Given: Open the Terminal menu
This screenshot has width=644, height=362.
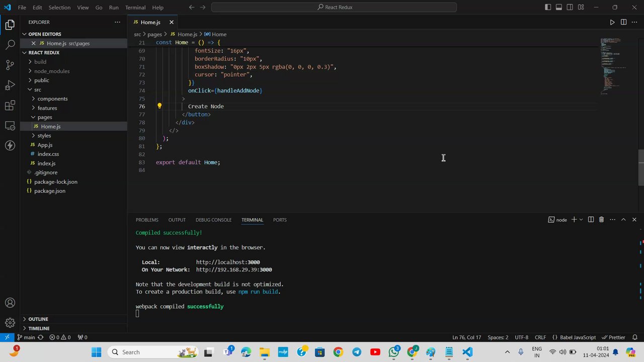Looking at the screenshot, I should (135, 8).
